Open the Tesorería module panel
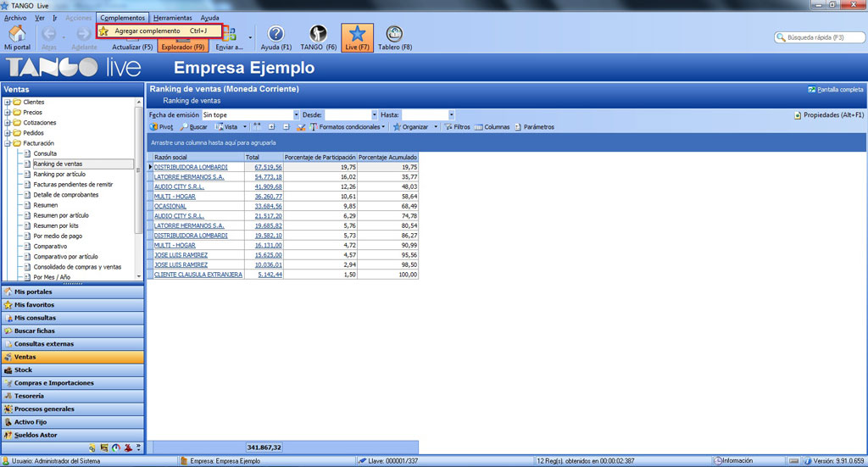Image resolution: width=868 pixels, height=467 pixels. (x=73, y=396)
